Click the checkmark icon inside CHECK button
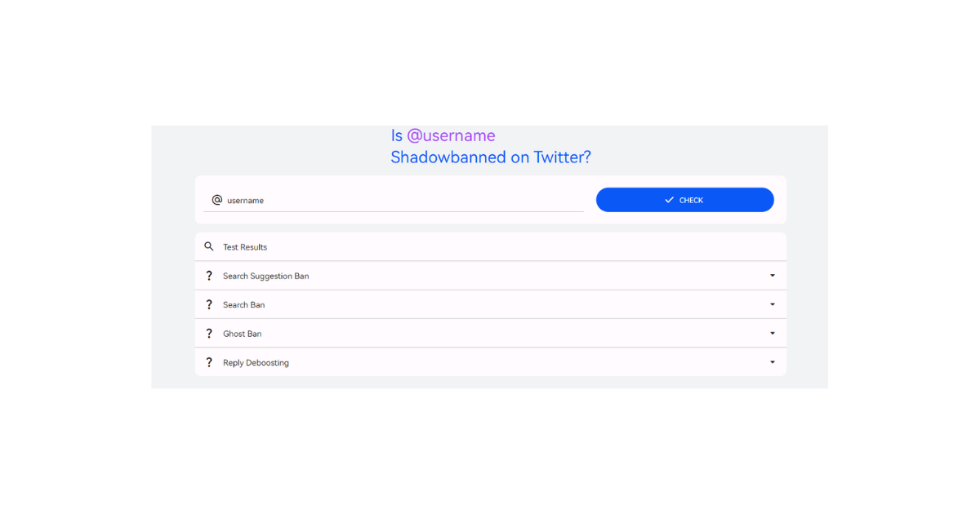 (x=669, y=200)
